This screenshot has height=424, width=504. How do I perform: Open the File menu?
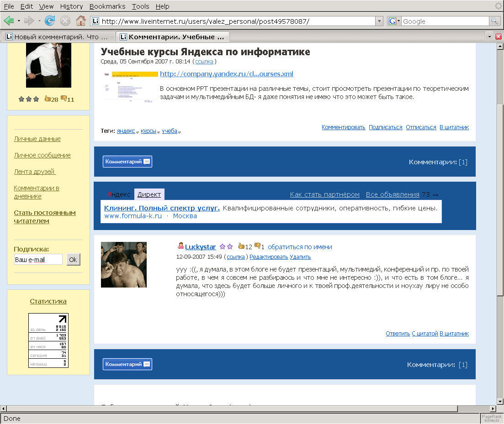9,6
